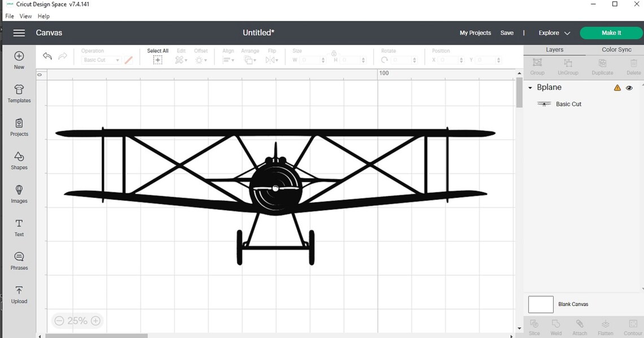
Task: Open the File menu
Action: [9, 16]
